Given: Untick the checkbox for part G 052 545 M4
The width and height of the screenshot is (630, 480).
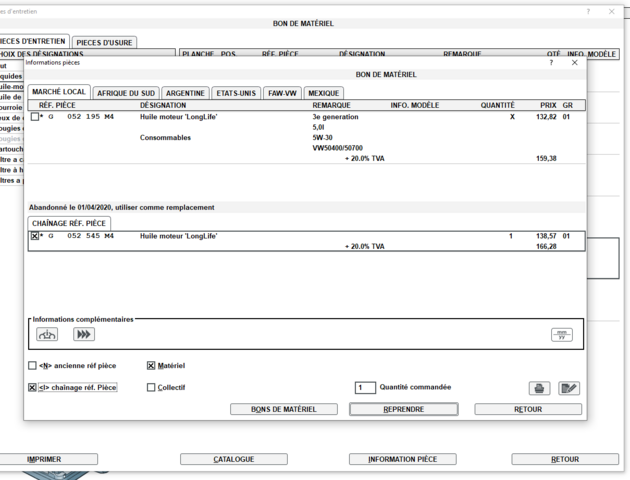Looking at the screenshot, I should (x=35, y=236).
